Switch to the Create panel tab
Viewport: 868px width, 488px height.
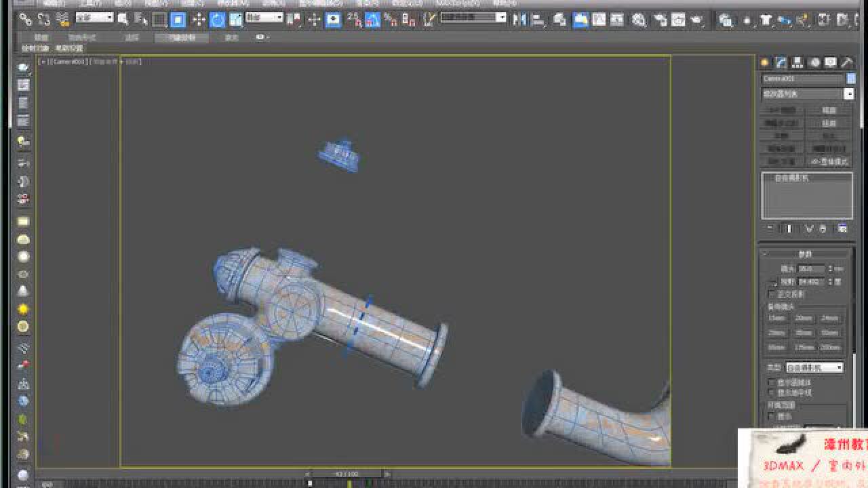click(x=764, y=62)
